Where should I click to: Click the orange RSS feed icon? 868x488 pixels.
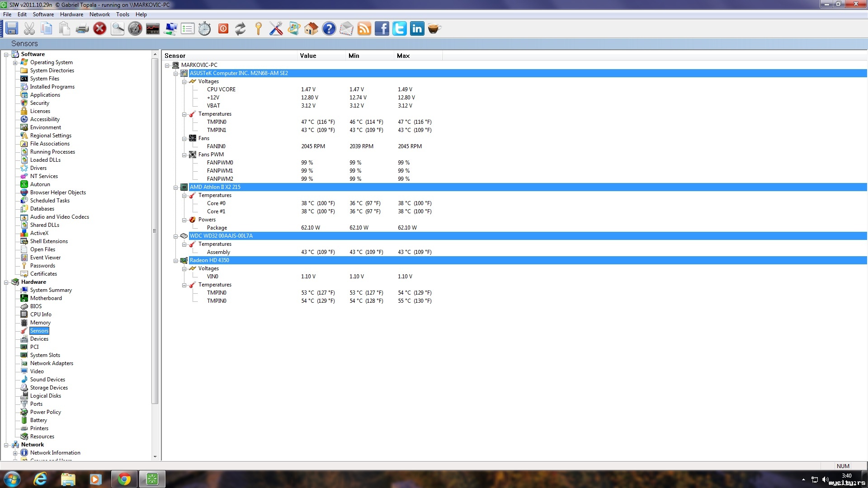(364, 29)
